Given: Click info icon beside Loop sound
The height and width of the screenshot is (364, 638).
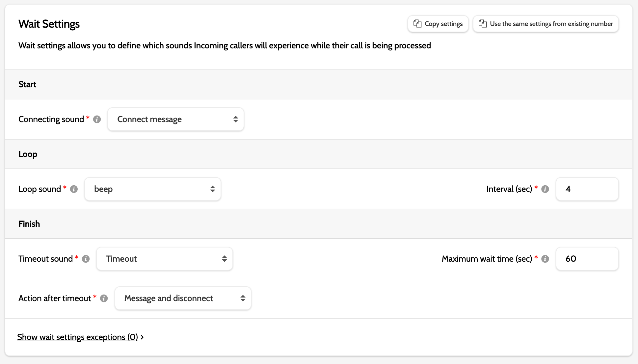Looking at the screenshot, I should (x=74, y=189).
